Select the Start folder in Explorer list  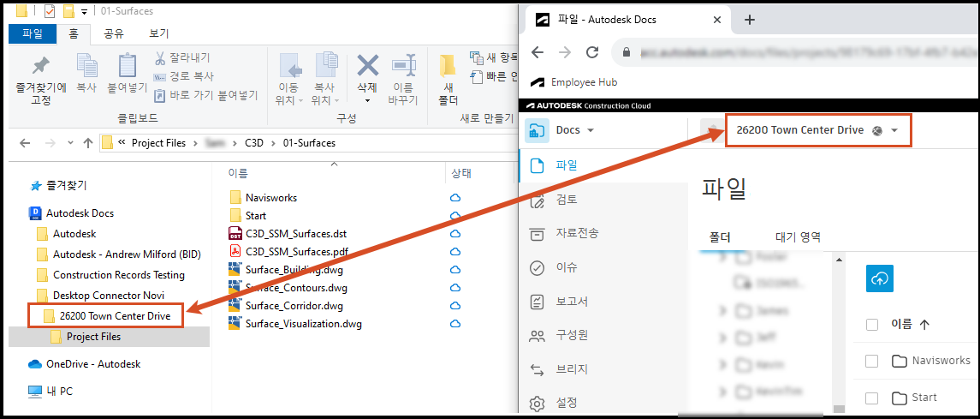click(x=248, y=216)
